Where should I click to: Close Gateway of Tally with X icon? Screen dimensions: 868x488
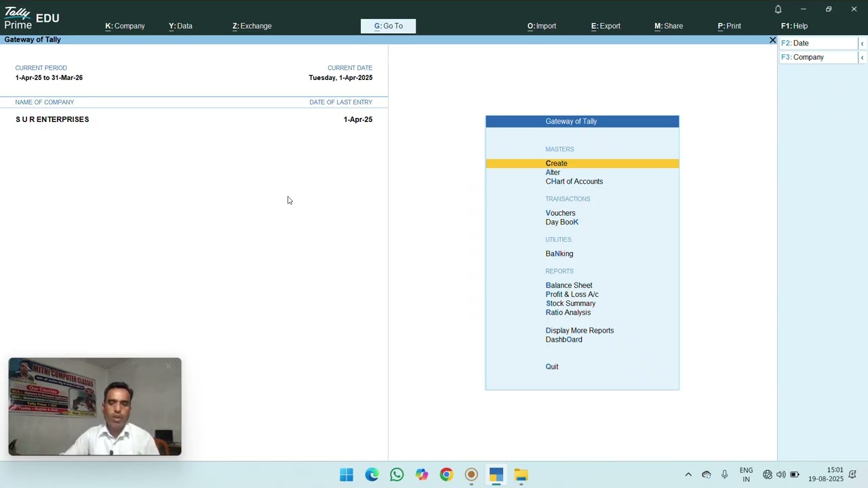(772, 40)
